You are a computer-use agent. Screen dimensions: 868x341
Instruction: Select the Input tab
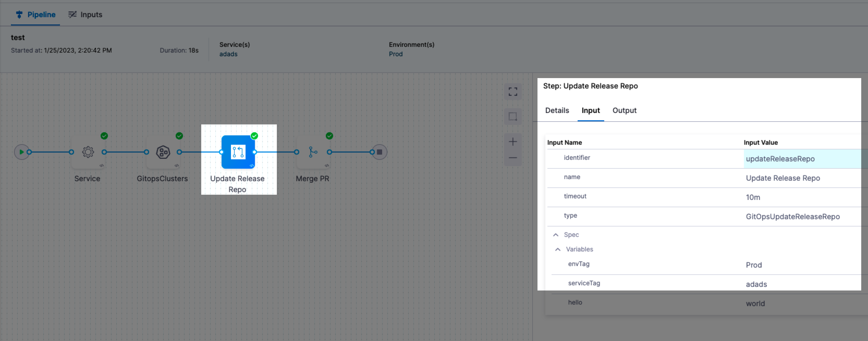click(590, 110)
